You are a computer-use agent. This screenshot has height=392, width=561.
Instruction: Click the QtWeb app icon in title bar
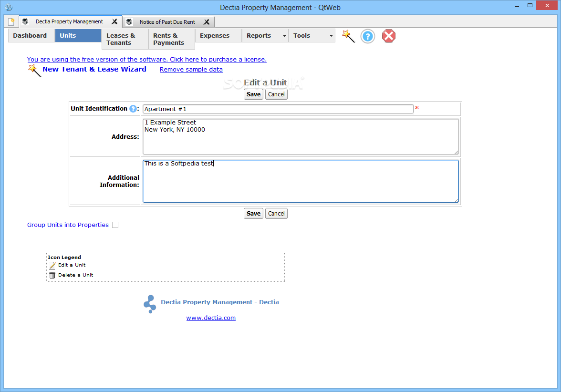coord(9,7)
